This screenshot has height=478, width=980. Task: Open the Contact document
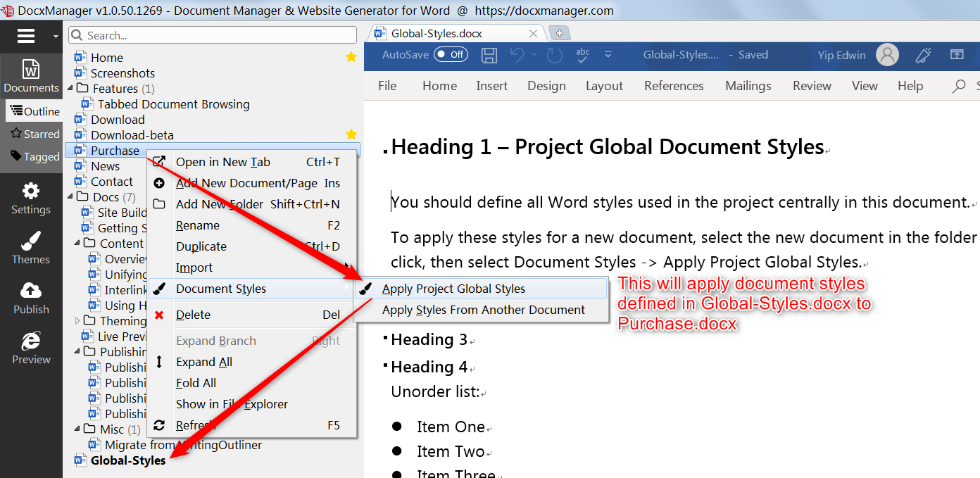point(112,182)
